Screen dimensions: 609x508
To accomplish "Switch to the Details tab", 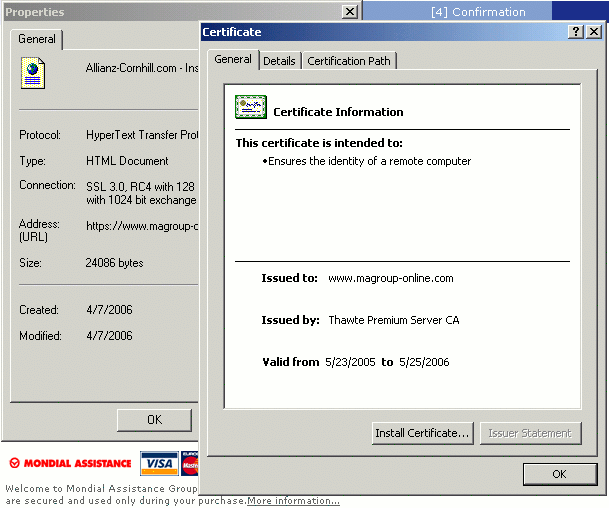I will click(x=279, y=61).
